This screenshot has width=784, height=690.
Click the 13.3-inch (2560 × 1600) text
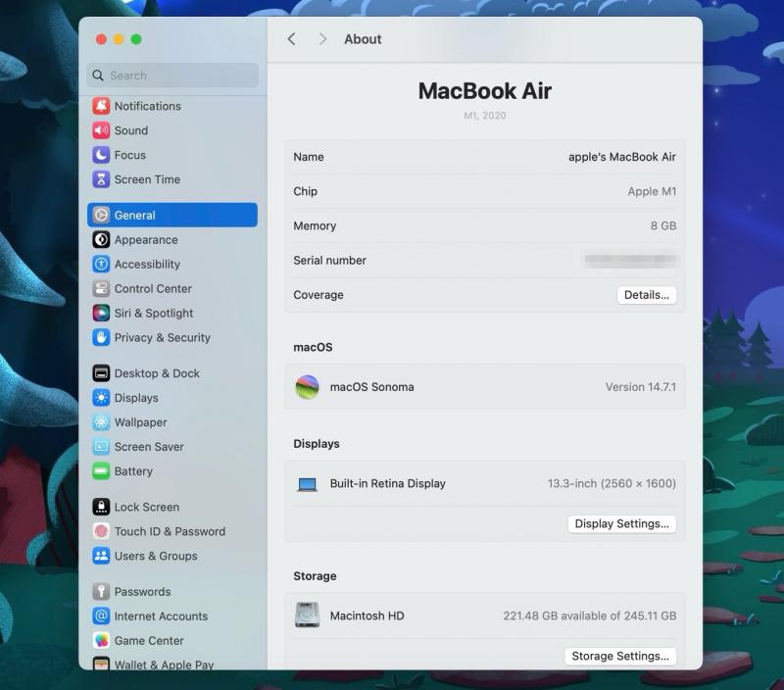pyautogui.click(x=612, y=483)
